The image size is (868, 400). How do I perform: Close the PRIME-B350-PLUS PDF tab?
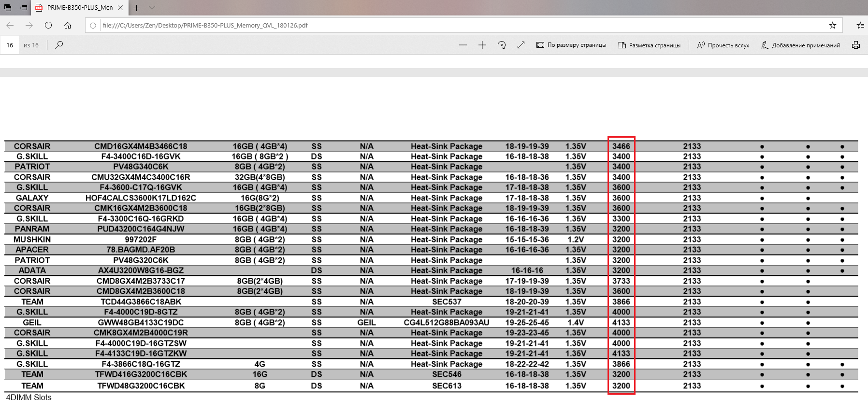point(120,8)
